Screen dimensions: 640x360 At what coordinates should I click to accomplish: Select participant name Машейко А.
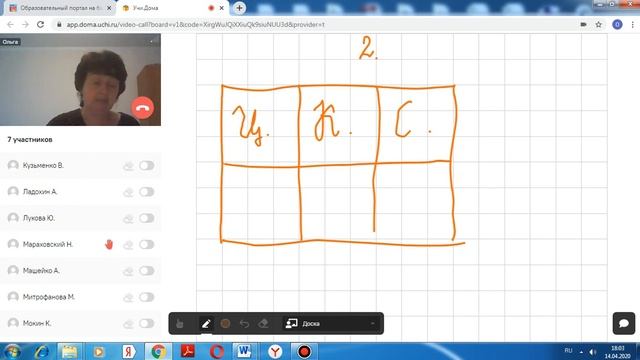41,271
